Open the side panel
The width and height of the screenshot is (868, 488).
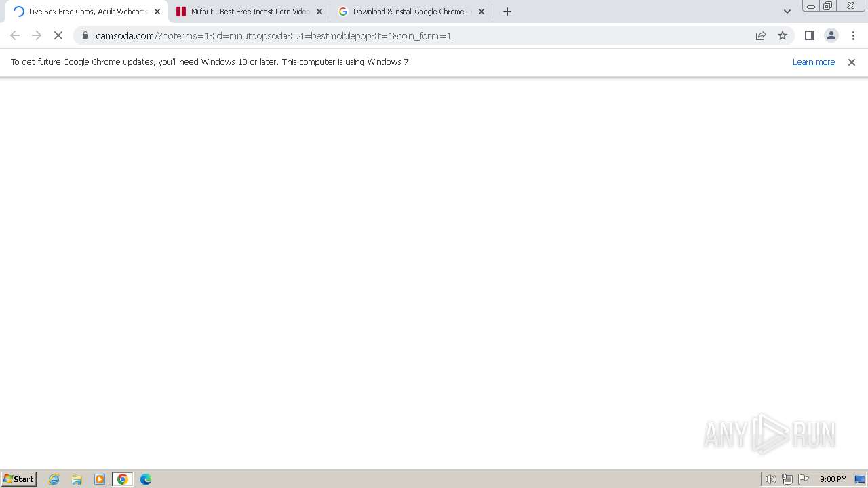809,35
